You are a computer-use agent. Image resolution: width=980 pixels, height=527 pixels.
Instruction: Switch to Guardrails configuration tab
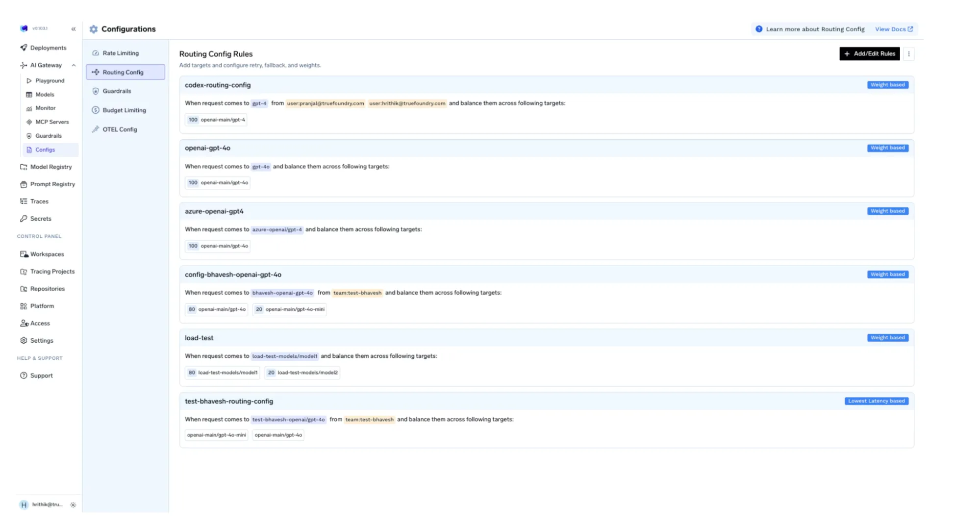pyautogui.click(x=126, y=91)
